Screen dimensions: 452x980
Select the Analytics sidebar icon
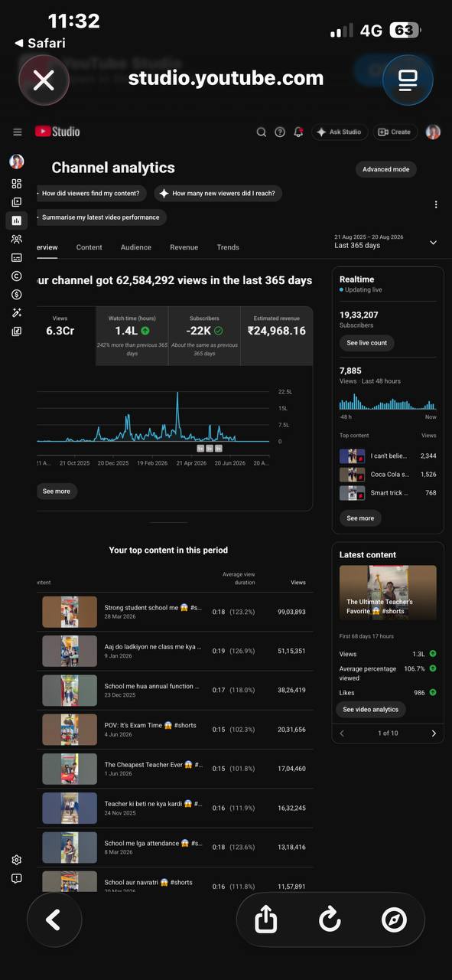(17, 220)
